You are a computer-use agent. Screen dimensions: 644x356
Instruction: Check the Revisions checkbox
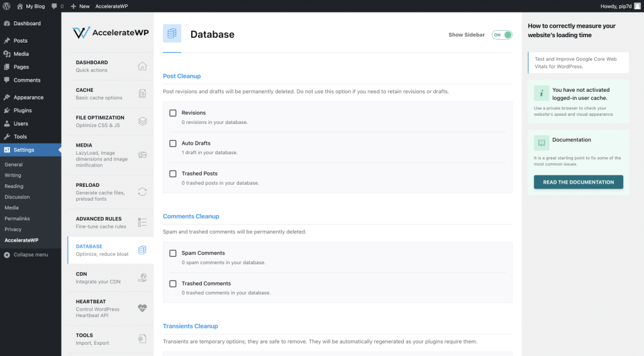(x=173, y=113)
